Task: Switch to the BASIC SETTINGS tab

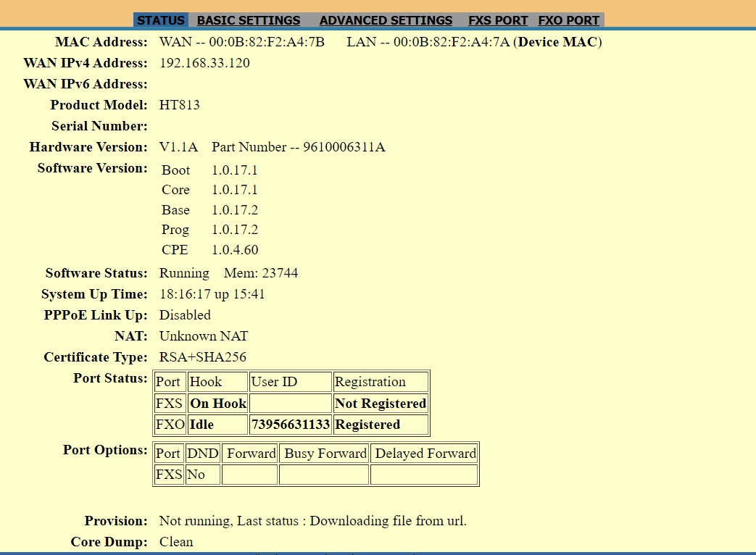Action: [249, 20]
